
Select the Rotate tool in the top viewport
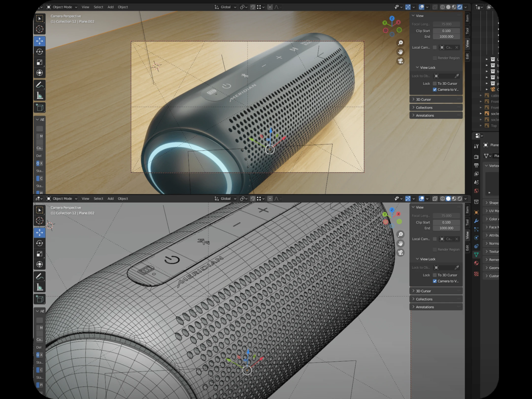[39, 52]
